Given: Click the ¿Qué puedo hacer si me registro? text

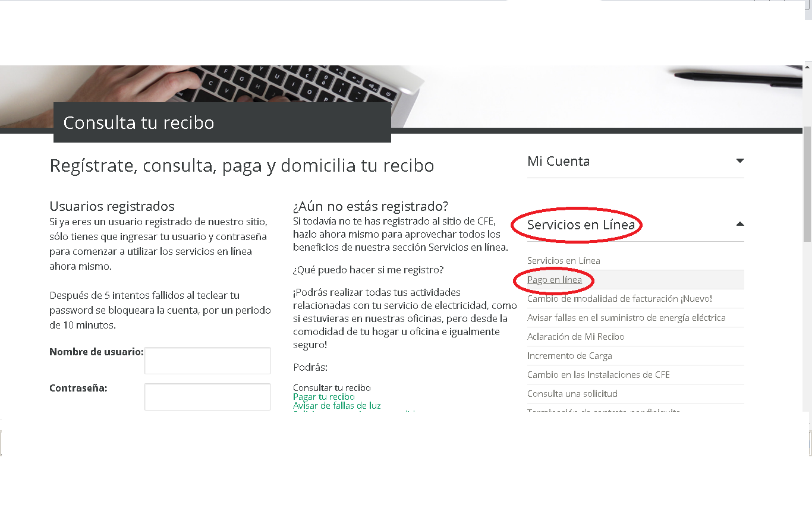Looking at the screenshot, I should click(368, 270).
